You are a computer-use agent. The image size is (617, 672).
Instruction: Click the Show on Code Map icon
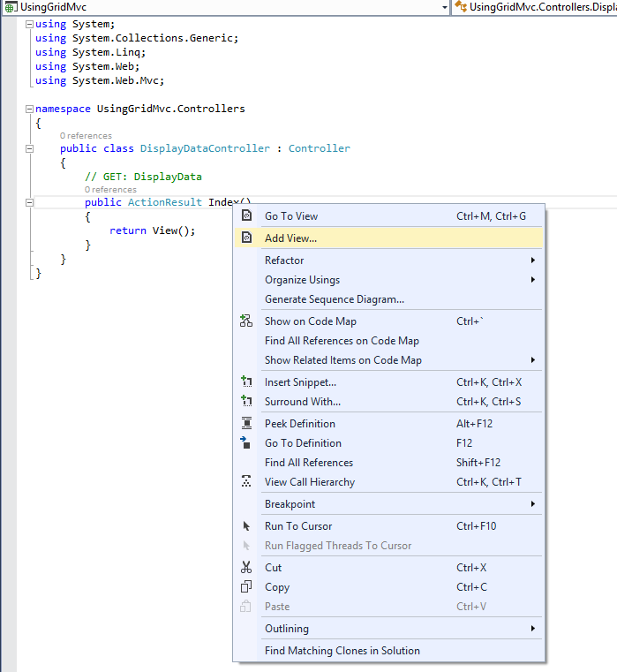246,321
